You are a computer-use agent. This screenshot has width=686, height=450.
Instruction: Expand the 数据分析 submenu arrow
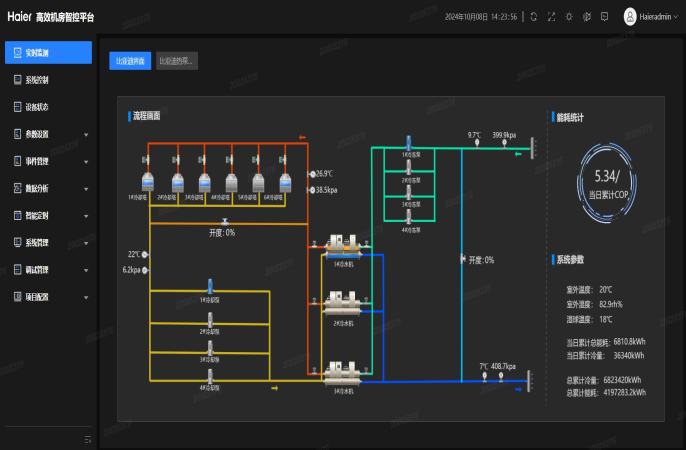point(86,189)
